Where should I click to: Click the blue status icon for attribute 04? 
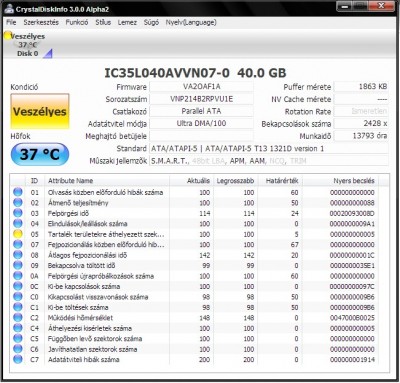click(x=18, y=223)
